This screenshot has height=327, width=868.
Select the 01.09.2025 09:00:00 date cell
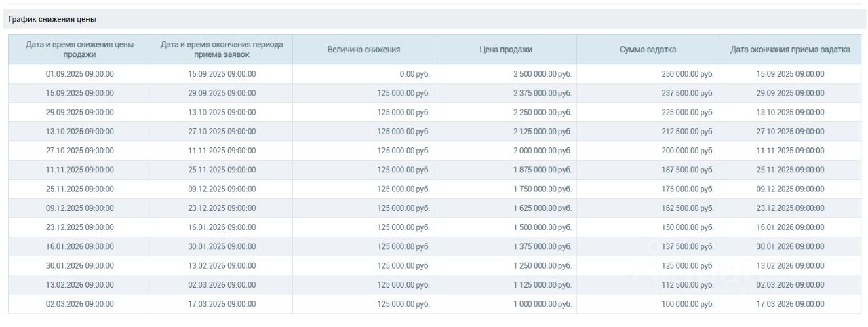tap(80, 74)
